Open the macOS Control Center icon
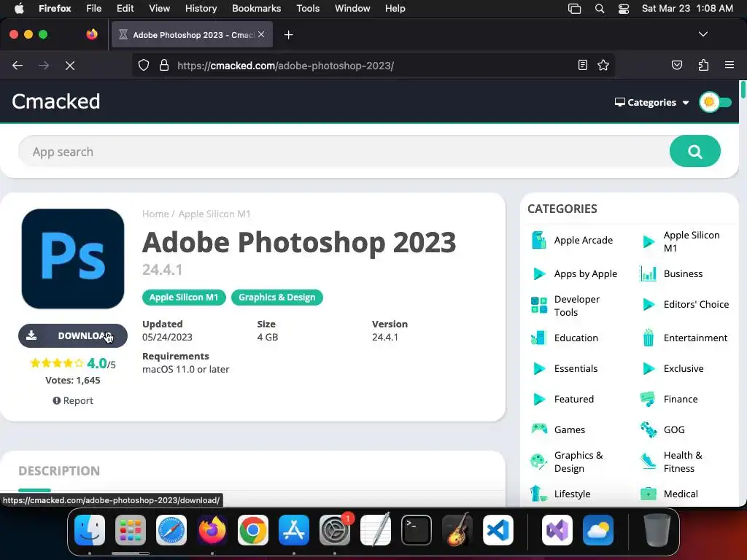This screenshot has height=560, width=747. point(623,9)
